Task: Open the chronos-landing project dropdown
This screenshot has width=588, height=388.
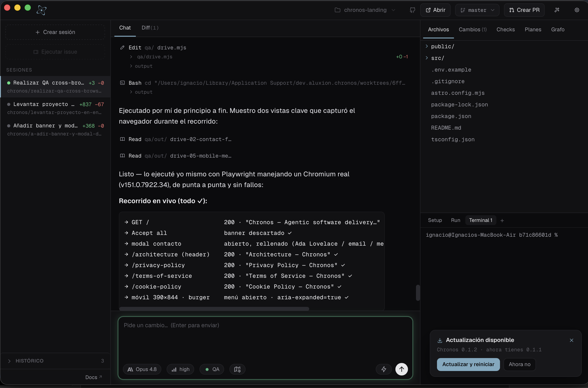Action: (365, 10)
